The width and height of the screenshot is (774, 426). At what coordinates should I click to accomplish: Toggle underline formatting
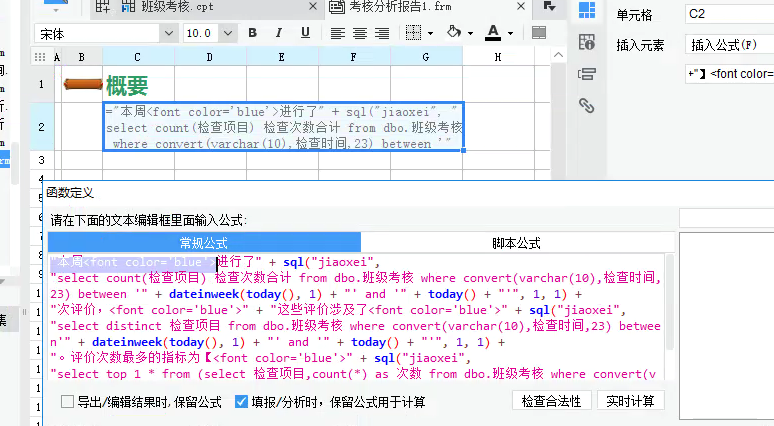point(305,33)
